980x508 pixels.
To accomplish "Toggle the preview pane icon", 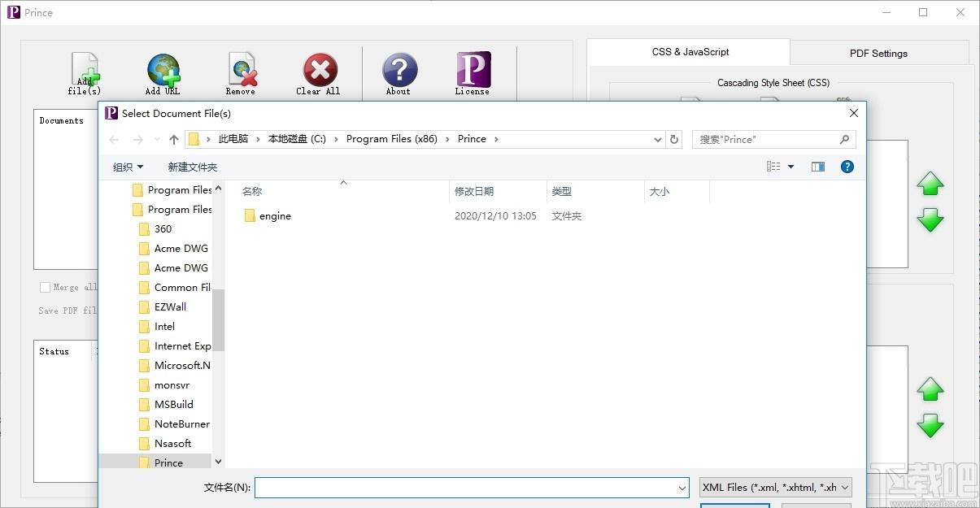I will coord(818,167).
